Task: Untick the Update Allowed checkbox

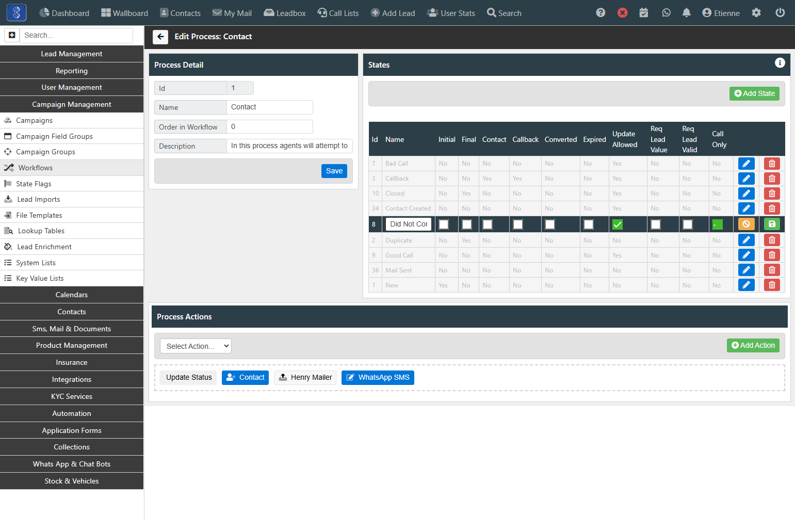Action: coord(618,224)
